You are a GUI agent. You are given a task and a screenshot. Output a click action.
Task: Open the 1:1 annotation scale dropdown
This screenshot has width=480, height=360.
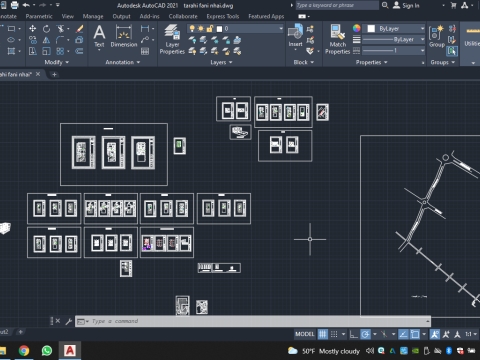click(x=471, y=334)
